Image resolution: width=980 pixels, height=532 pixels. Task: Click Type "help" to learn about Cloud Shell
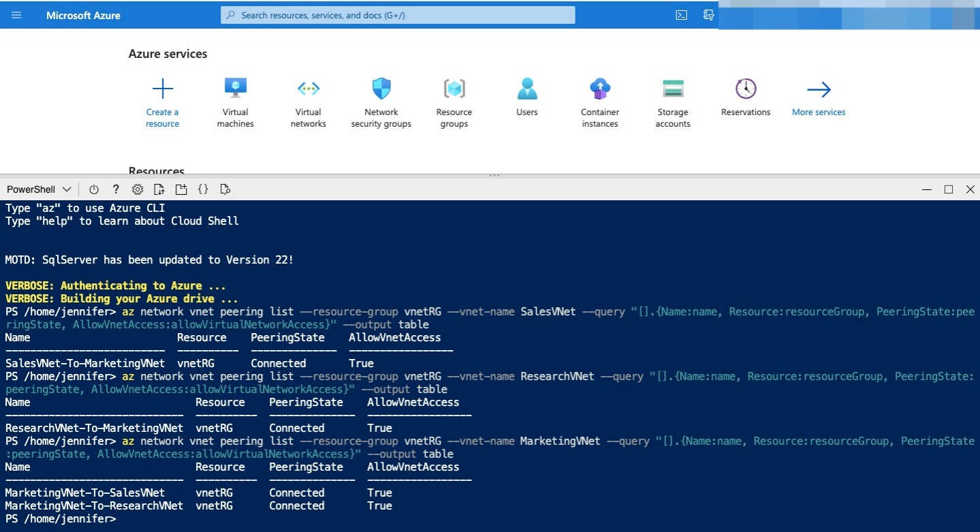click(x=122, y=221)
